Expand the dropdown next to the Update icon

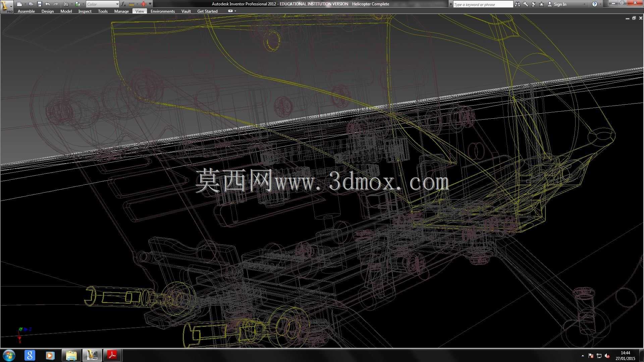tap(71, 4)
